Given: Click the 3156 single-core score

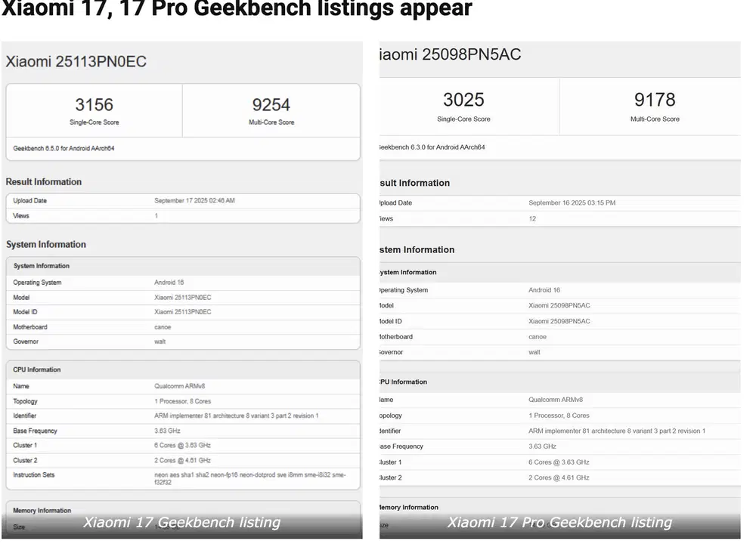Looking at the screenshot, I should click(x=94, y=104).
